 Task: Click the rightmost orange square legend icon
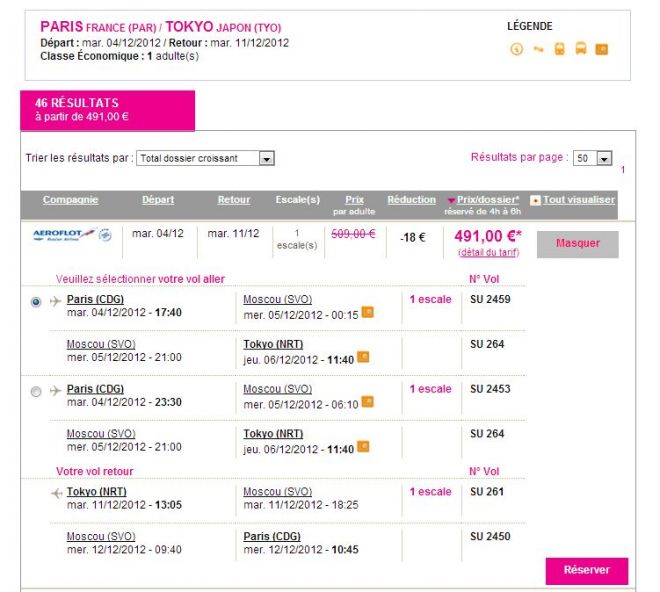601,49
